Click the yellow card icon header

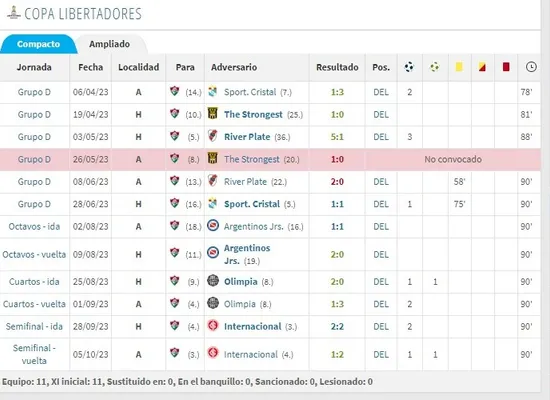tap(459, 67)
